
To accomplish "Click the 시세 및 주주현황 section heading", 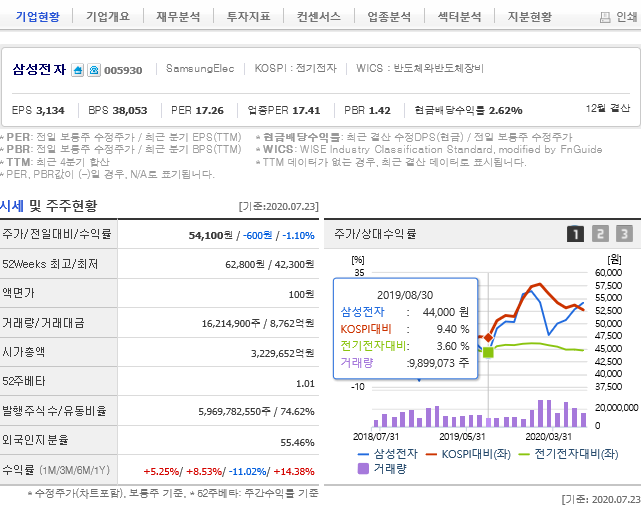I will (49, 206).
